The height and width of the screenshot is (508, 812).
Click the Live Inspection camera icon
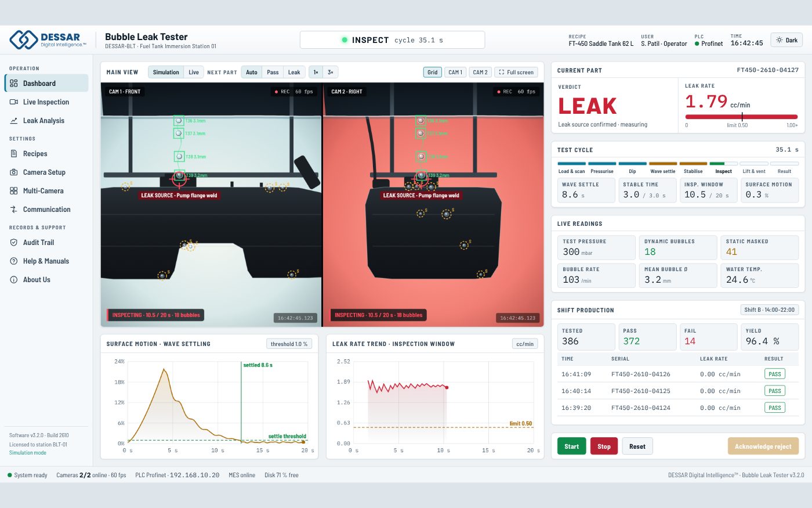tap(14, 102)
